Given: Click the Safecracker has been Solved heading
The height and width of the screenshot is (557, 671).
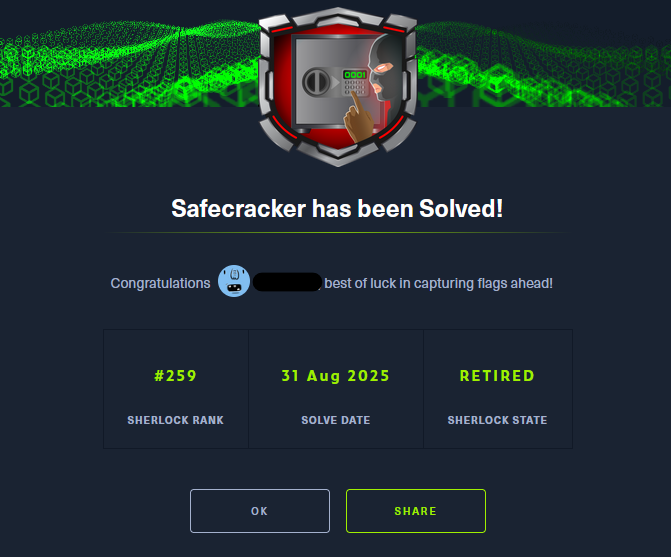Looking at the screenshot, I should (337, 209).
